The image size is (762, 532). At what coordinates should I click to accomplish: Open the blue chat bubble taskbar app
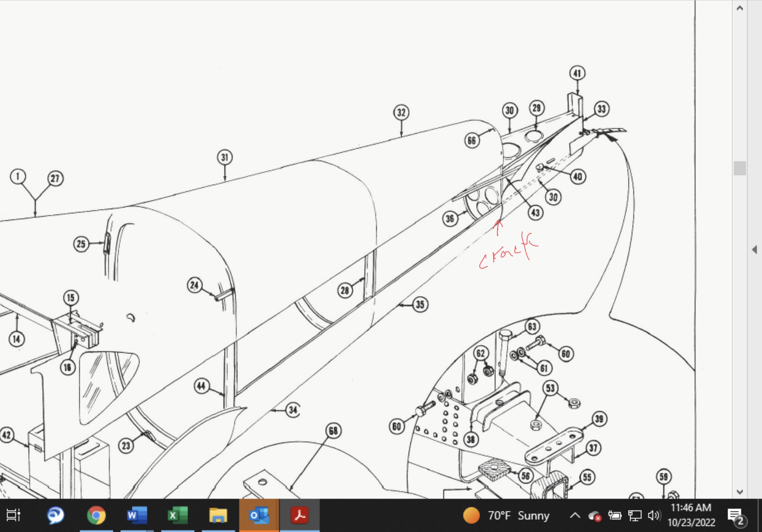tap(56, 515)
